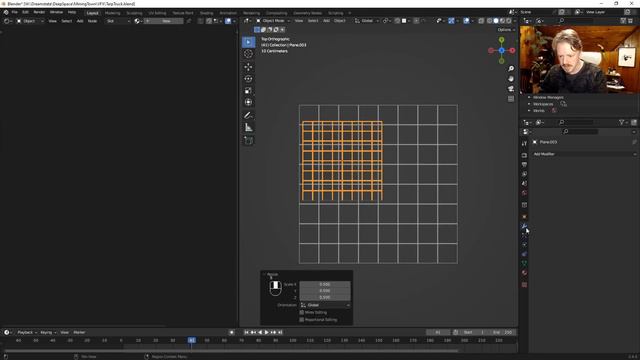Toggle auto keying record button in timeline
640x360 pixels.
tap(231, 332)
